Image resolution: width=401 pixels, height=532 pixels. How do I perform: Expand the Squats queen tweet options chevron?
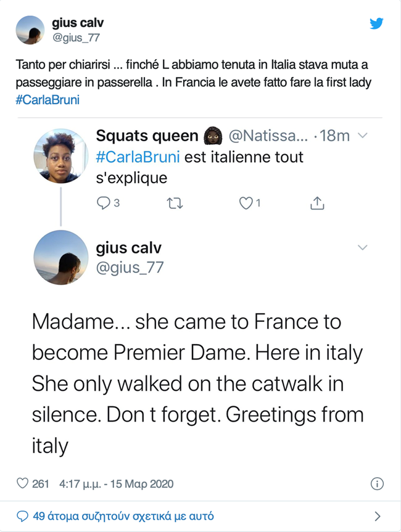coord(363,136)
